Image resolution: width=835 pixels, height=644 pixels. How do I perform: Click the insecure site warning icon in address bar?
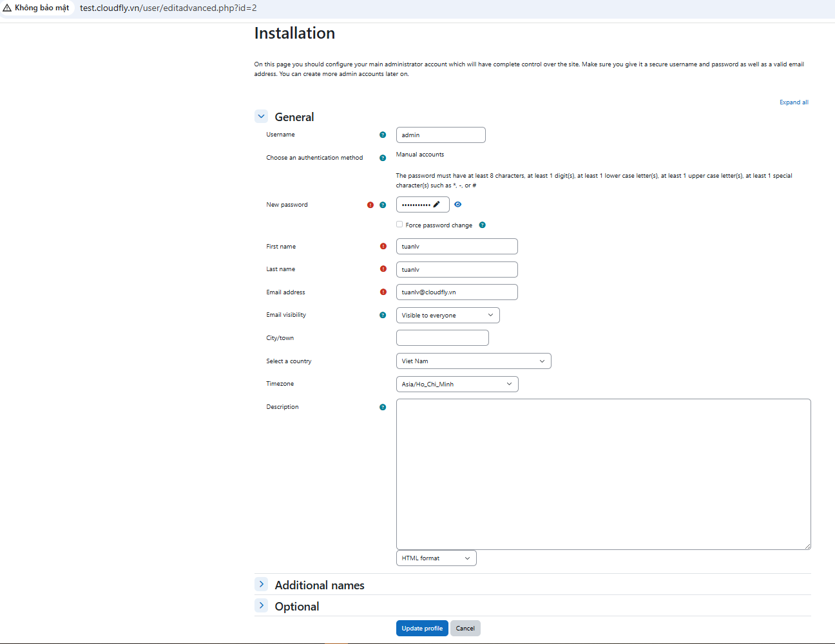click(x=8, y=8)
